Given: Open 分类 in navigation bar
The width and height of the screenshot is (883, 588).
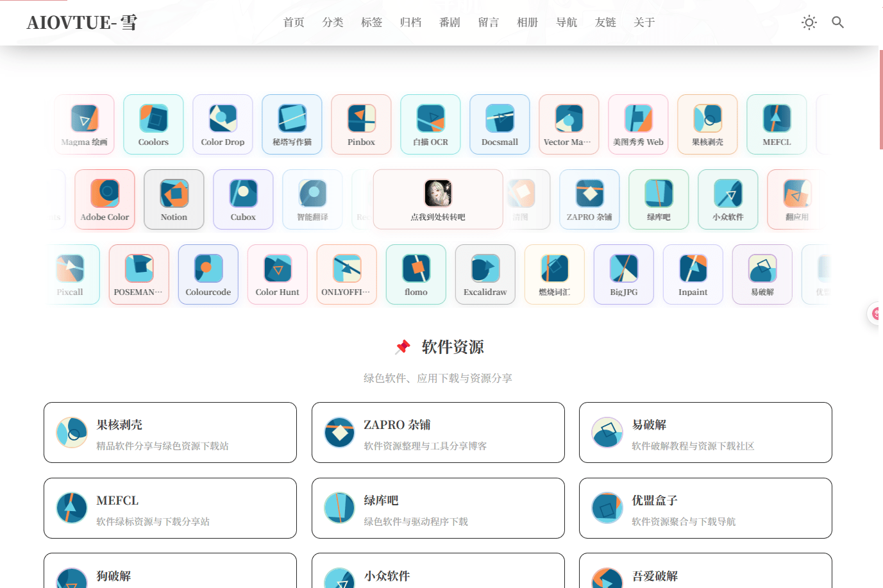Looking at the screenshot, I should [x=333, y=22].
